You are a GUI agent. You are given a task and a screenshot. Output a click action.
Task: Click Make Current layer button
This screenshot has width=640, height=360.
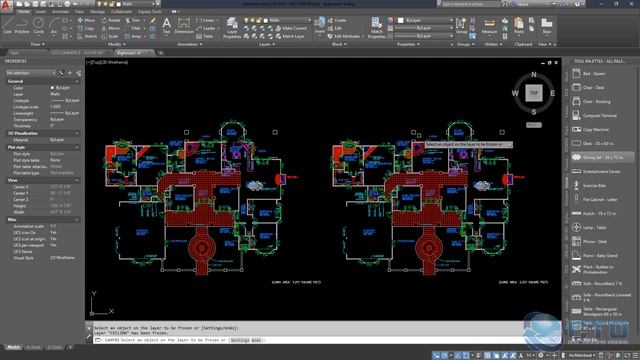point(291,28)
